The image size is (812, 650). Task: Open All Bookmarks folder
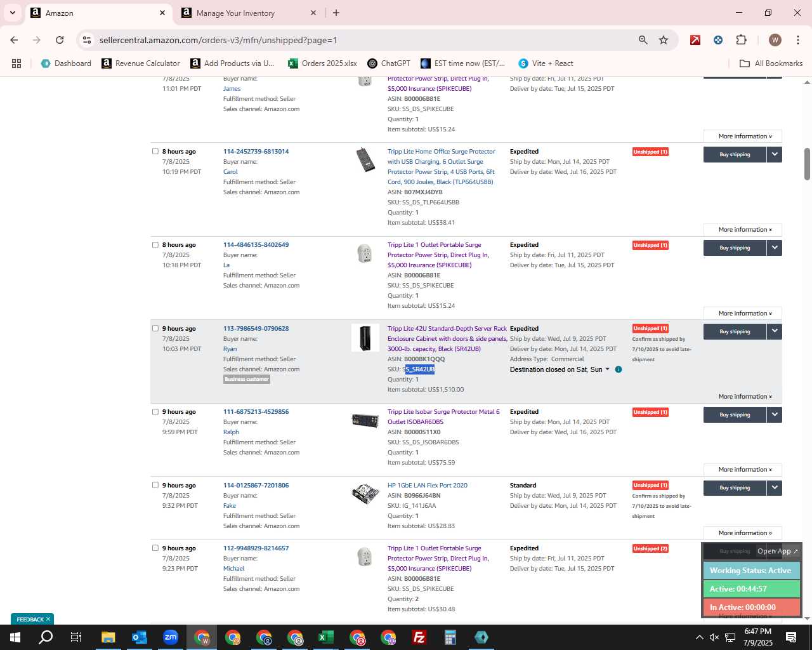point(771,63)
